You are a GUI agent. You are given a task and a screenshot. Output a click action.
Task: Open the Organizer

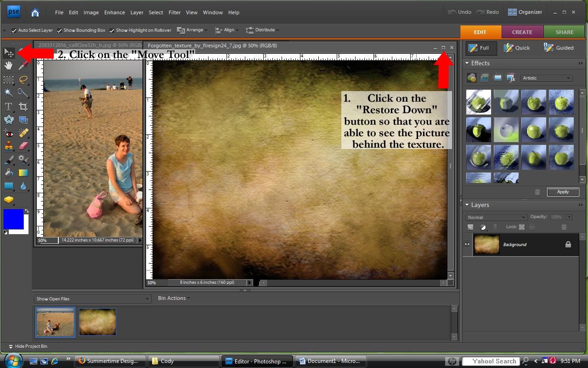pos(525,12)
